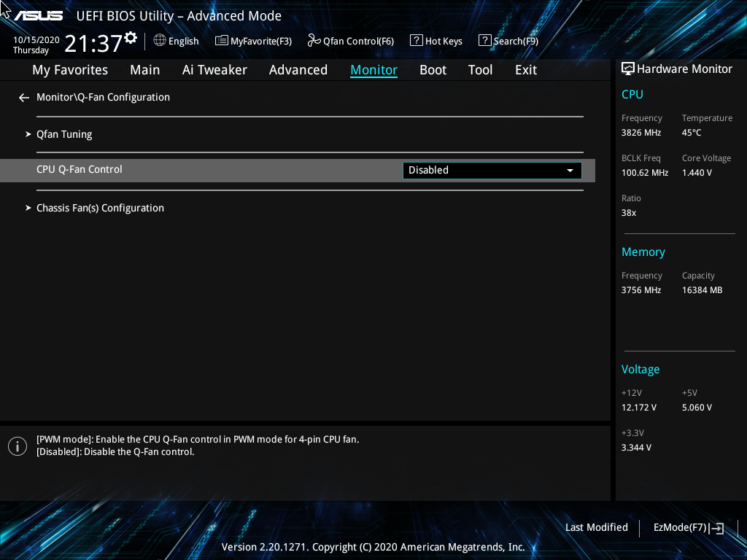Click the Core Voltage value 1.440 V
The width and height of the screenshot is (747, 560).
(697, 173)
